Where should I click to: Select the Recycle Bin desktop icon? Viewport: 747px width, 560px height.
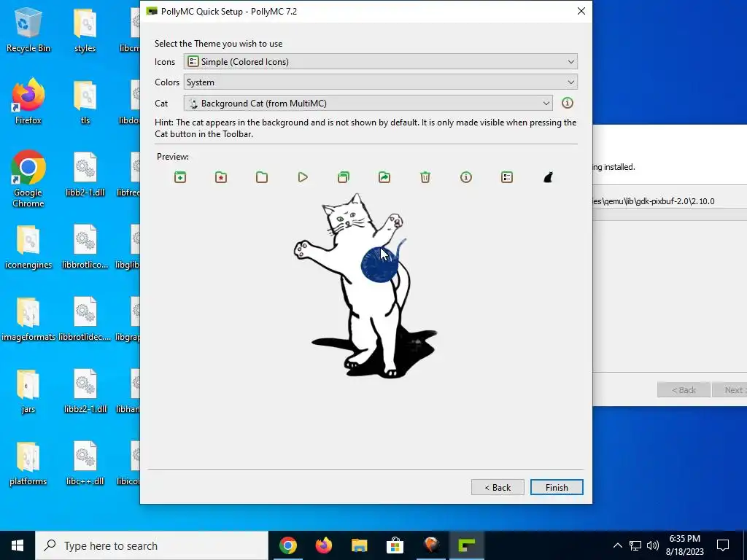coord(28,29)
